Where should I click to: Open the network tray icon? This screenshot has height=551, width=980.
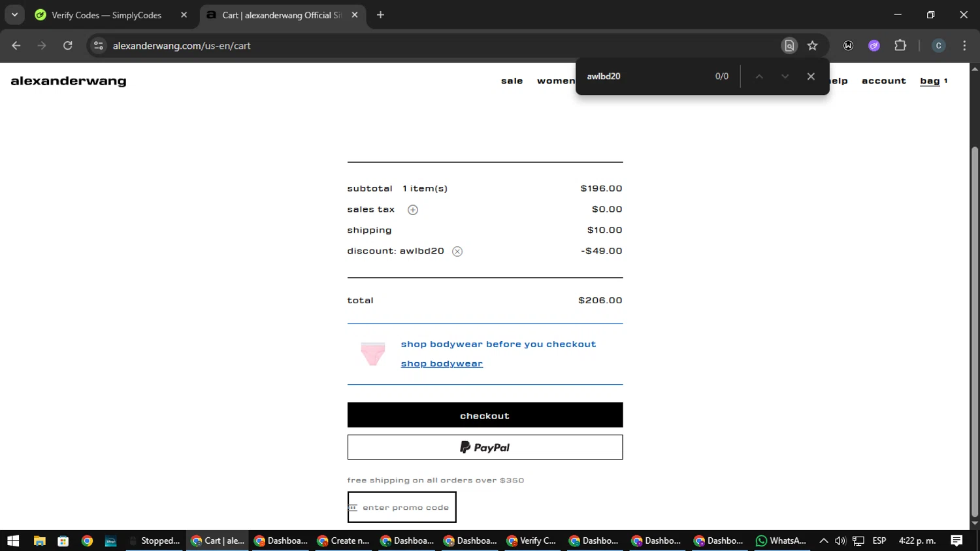[x=858, y=541]
